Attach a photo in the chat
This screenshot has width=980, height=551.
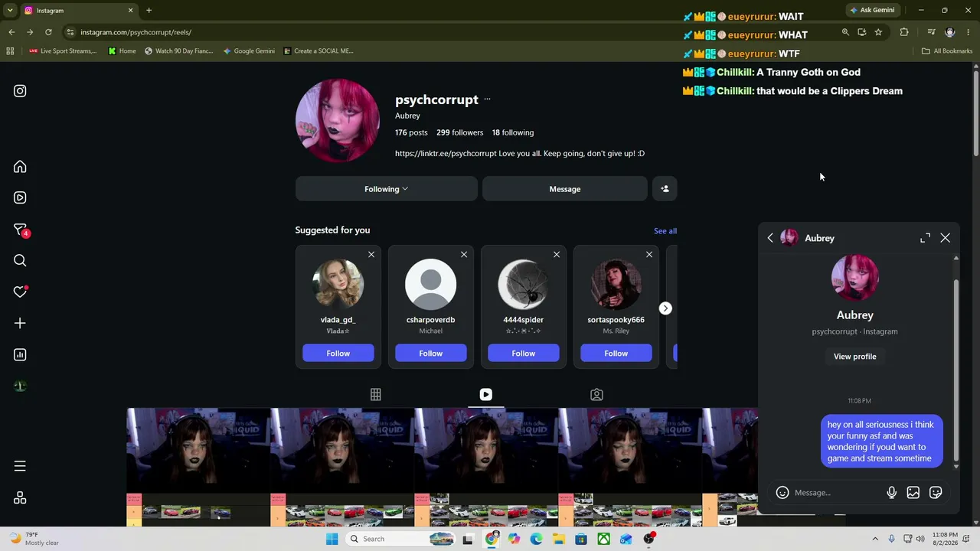coord(913,493)
